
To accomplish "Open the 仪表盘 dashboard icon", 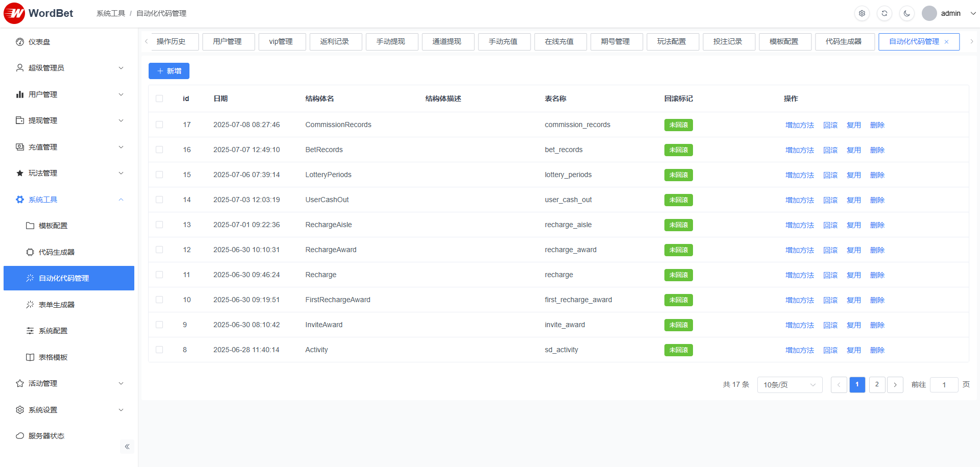I will (x=20, y=42).
